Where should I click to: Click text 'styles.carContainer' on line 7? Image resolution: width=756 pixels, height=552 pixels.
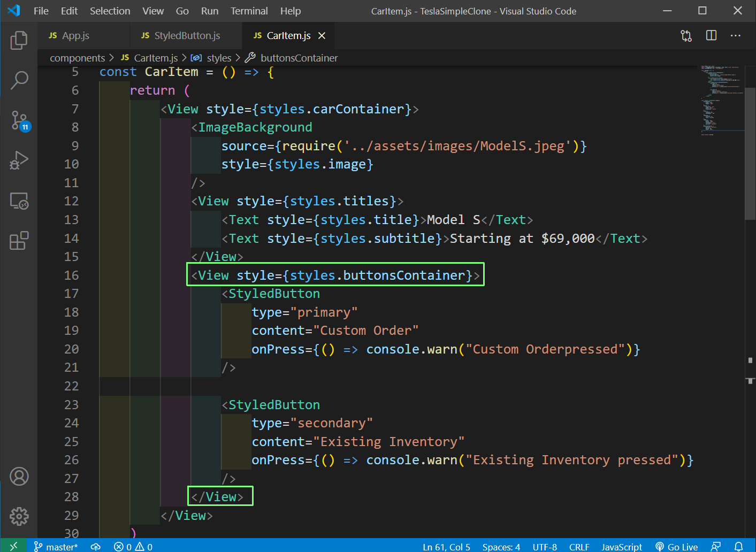[x=332, y=109]
